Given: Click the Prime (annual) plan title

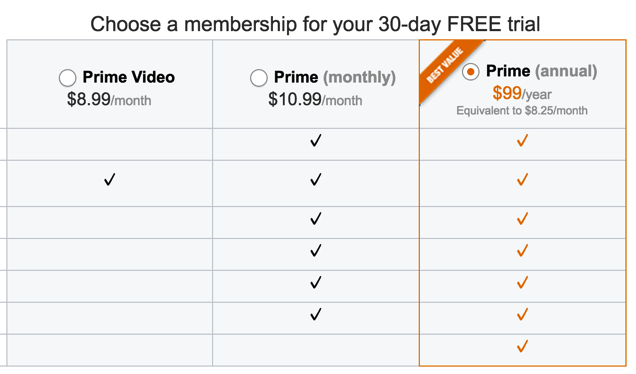Looking at the screenshot, I should click(x=541, y=71).
